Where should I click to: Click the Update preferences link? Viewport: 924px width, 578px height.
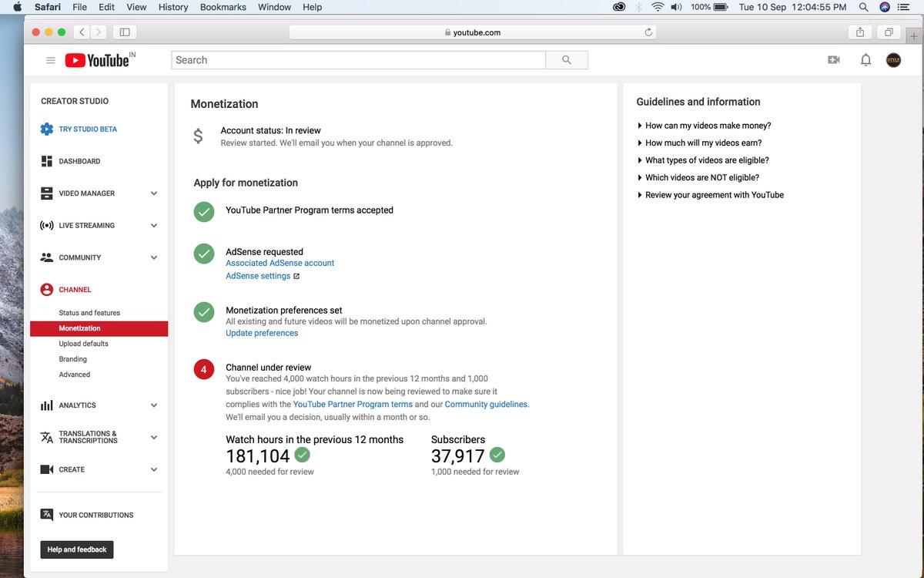tap(262, 333)
